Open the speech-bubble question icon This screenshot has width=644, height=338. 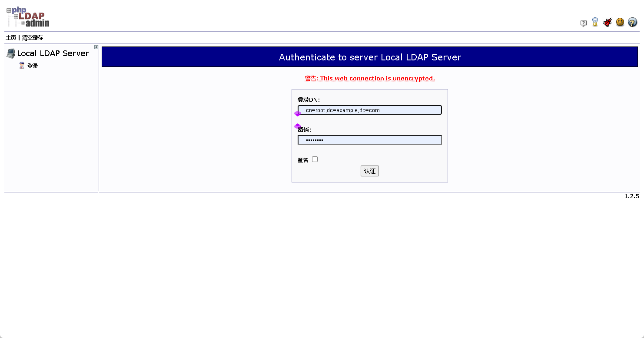tap(584, 23)
